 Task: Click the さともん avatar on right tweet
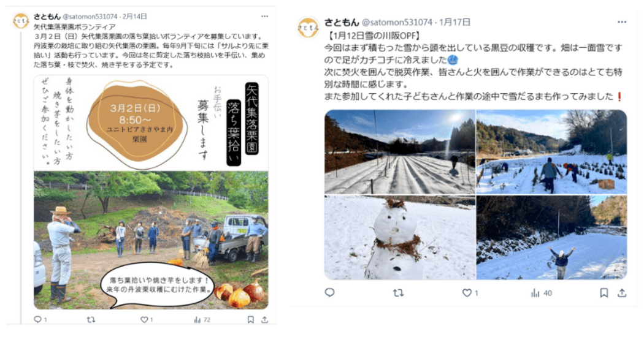[x=308, y=27]
